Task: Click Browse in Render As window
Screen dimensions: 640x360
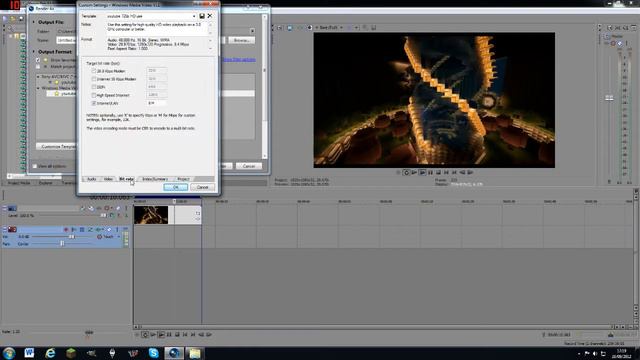Action: (242, 40)
